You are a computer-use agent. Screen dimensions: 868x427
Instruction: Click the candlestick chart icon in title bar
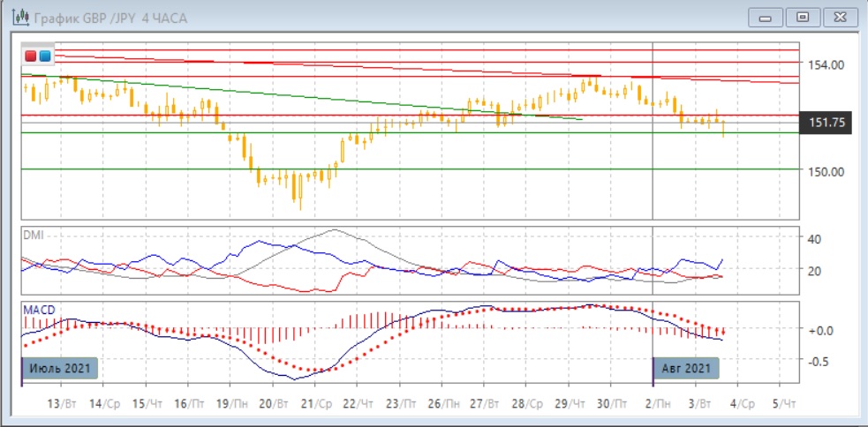pos(18,17)
